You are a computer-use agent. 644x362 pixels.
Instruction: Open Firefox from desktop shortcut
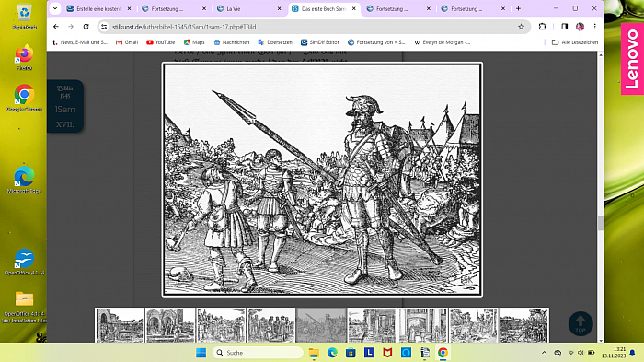[x=24, y=58]
